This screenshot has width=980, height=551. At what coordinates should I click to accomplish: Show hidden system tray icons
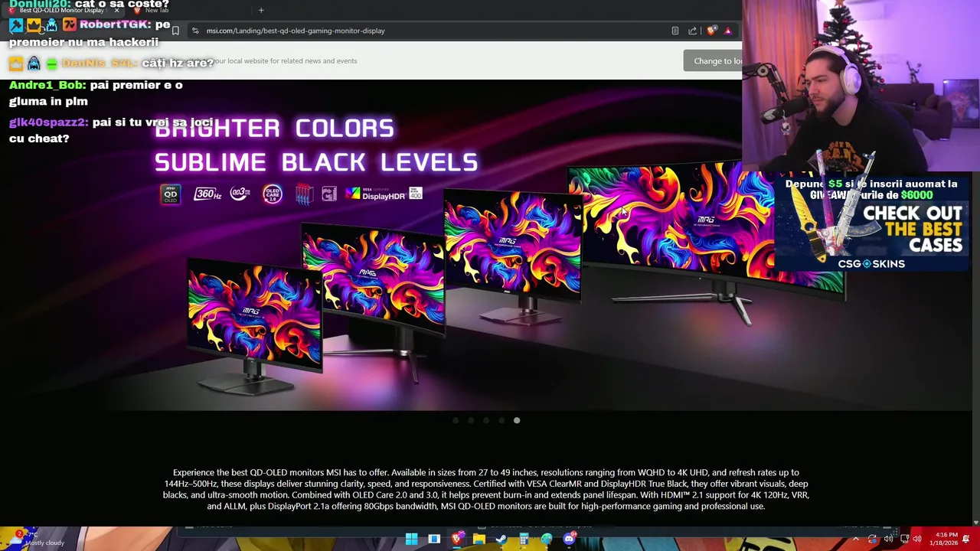[x=856, y=540]
